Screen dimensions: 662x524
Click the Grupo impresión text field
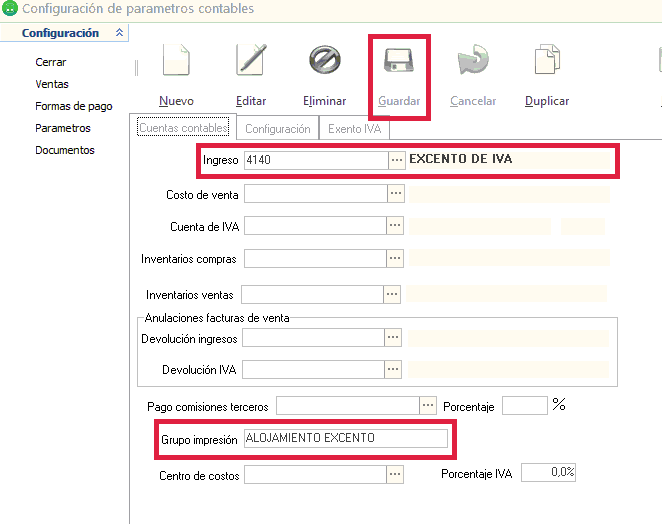346,438
